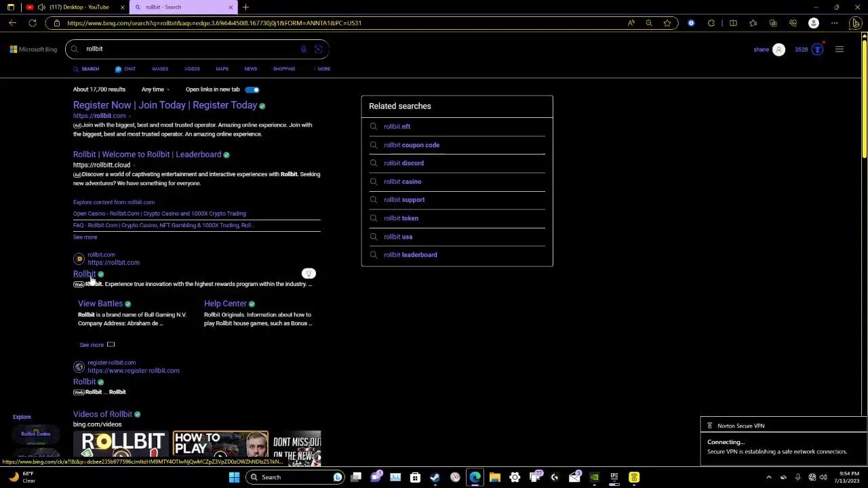Open Epic Games launcher in taskbar
Screen dimensions: 868x488
(x=614, y=477)
